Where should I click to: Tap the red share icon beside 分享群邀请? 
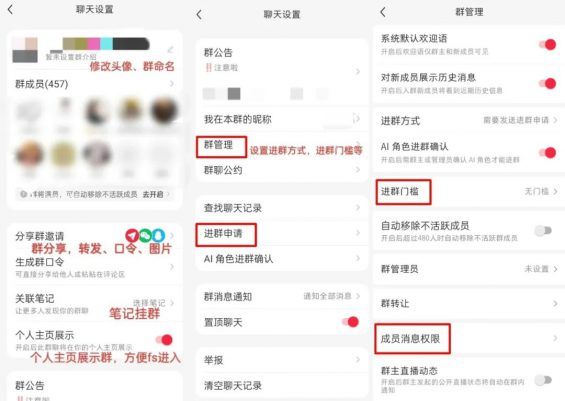coord(132,235)
